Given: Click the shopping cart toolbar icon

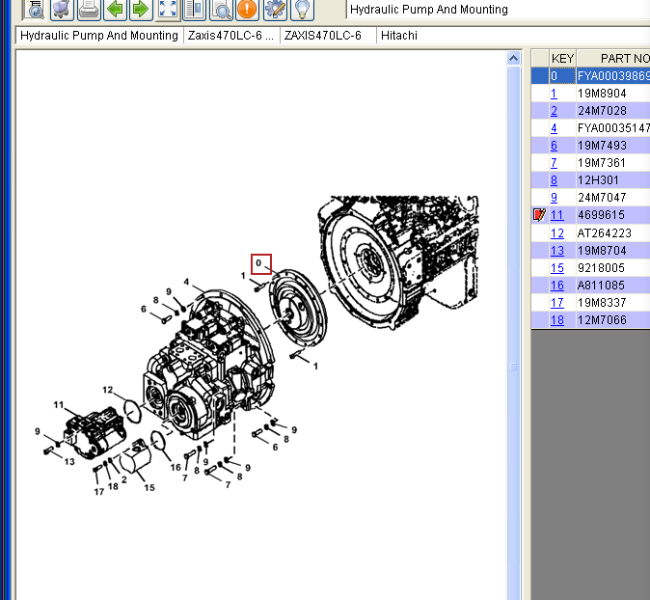Looking at the screenshot, I should click(x=62, y=9).
